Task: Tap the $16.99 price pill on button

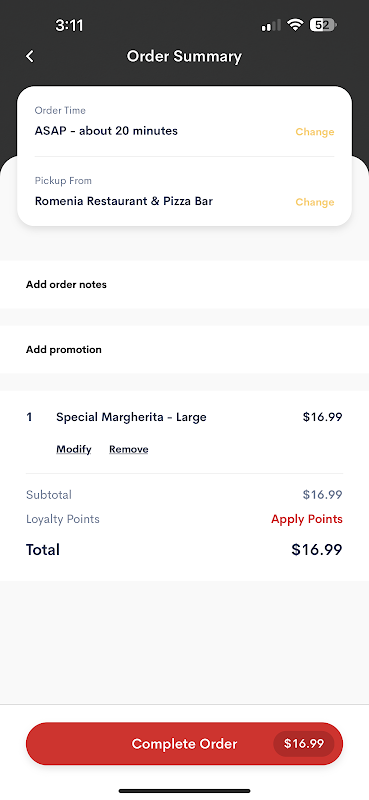Action: coord(304,744)
